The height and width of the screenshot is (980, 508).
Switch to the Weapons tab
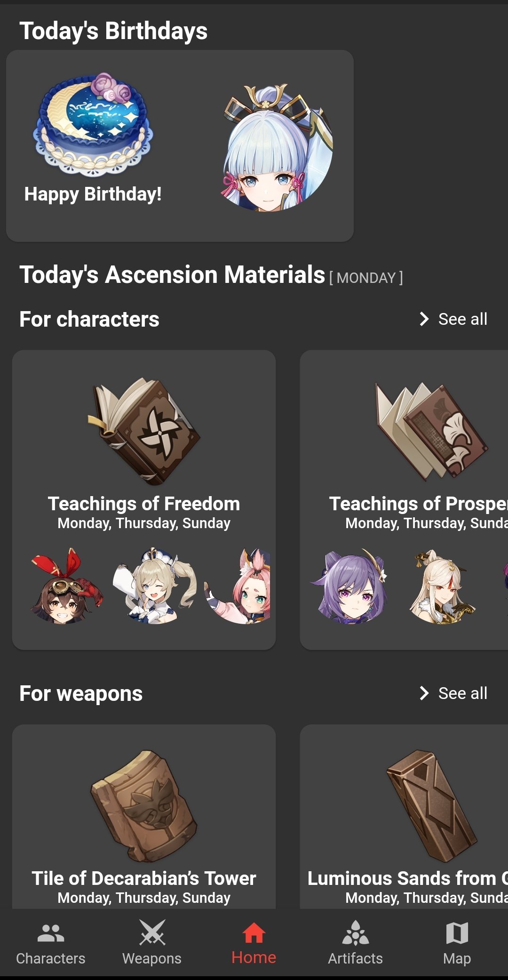pos(152,944)
